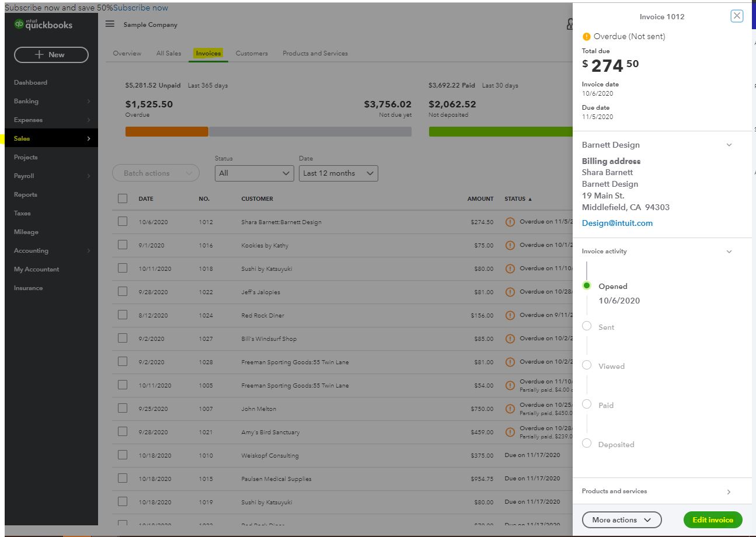Viewport: 756px width, 537px height.
Task: Click overdue warning icon for invoice 1012 row
Action: (510, 222)
